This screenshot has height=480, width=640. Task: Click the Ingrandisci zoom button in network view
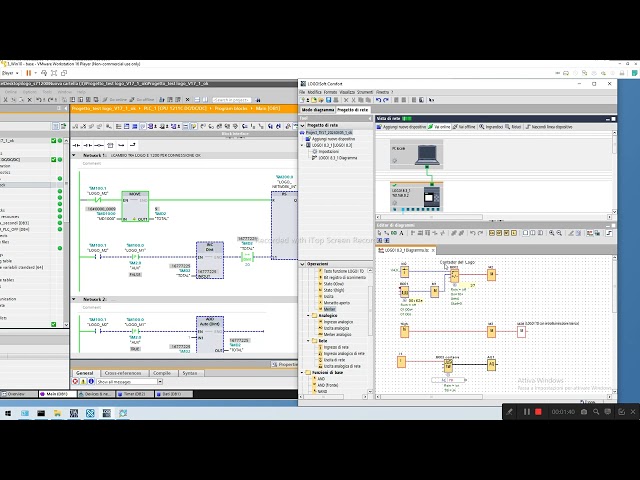(x=491, y=127)
